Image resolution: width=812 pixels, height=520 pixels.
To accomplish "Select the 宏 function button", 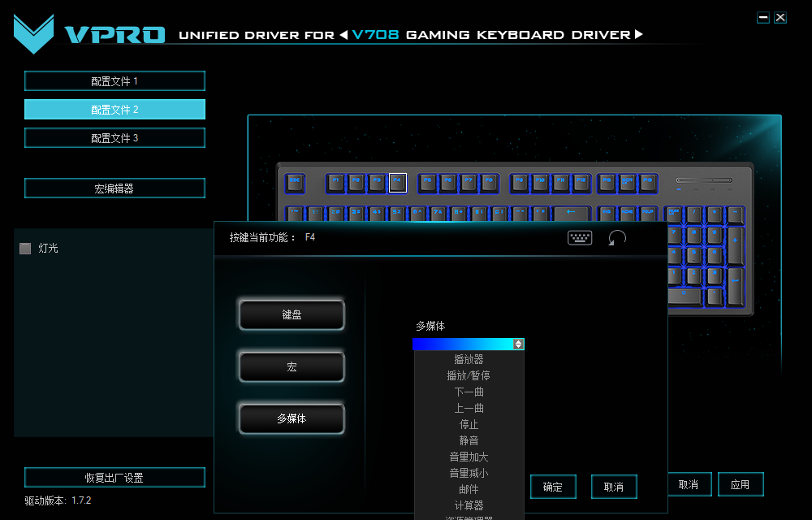I will 292,366.
